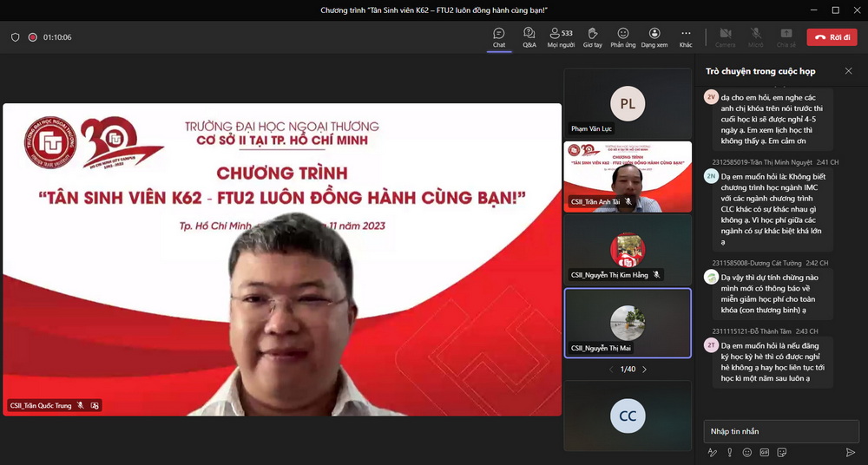This screenshot has height=465, width=868.
Task: Click muted mic icon on Trần Anh Tài tile
Action: (x=628, y=202)
